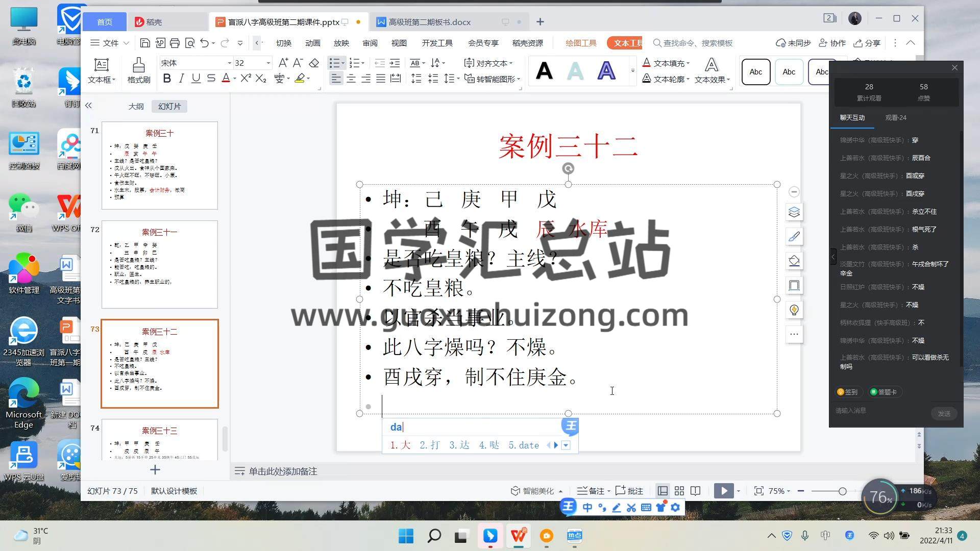Select the black text style preset
980x551 pixels.
point(544,71)
